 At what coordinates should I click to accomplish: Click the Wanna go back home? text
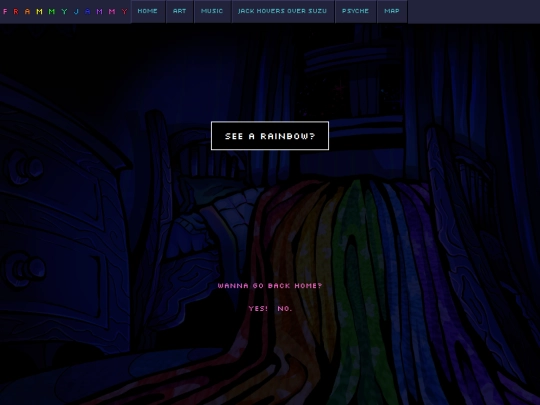(270, 285)
